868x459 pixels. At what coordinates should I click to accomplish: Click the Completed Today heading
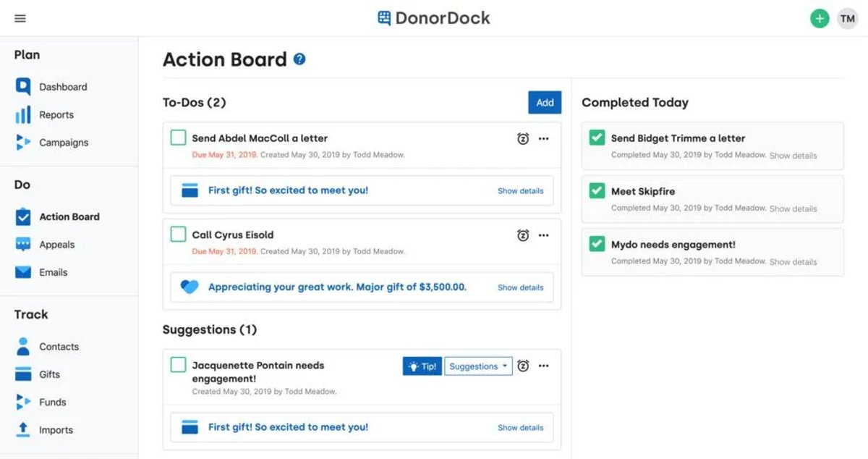pyautogui.click(x=635, y=103)
